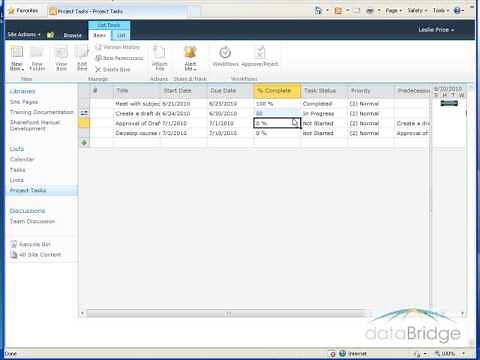Open the Team Discussion link

click(x=32, y=221)
